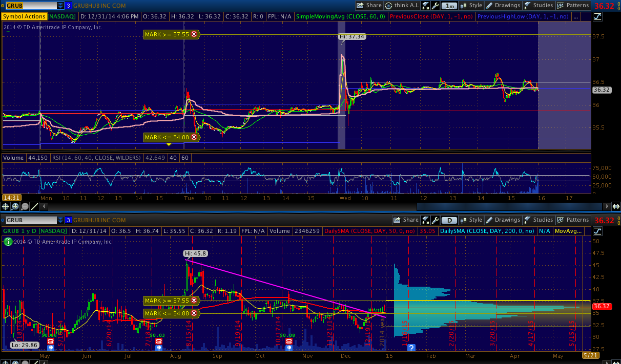The height and width of the screenshot is (364, 621).
Task: Click the drawing line tool icon in upper chart
Action: pyautogui.click(x=34, y=206)
